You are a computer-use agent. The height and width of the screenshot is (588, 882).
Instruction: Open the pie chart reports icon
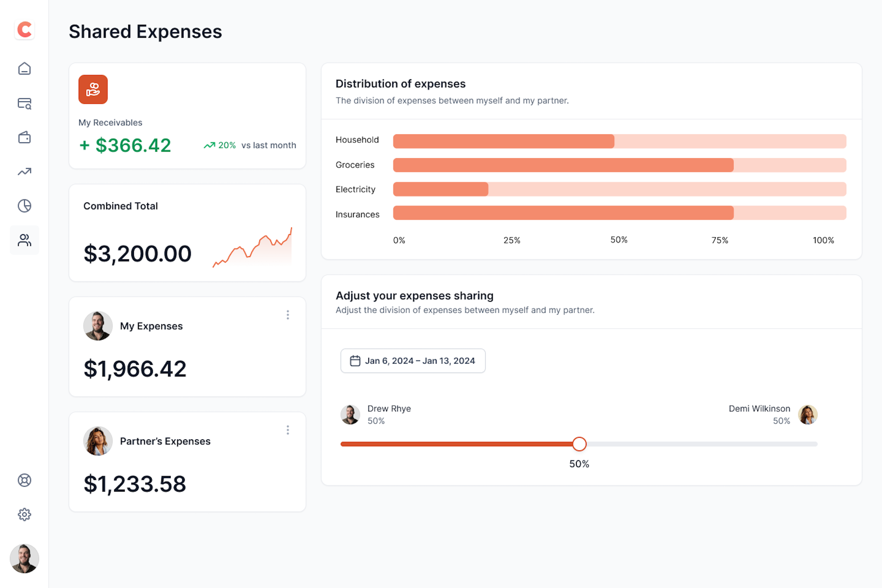pyautogui.click(x=24, y=206)
